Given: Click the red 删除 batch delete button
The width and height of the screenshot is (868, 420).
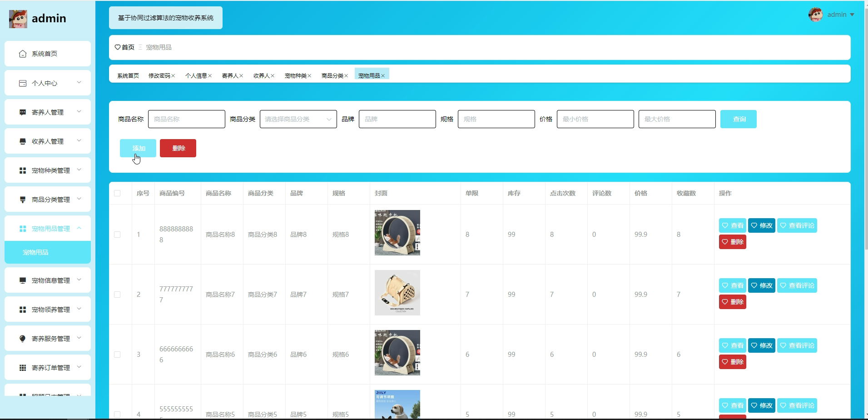Looking at the screenshot, I should pyautogui.click(x=178, y=148).
